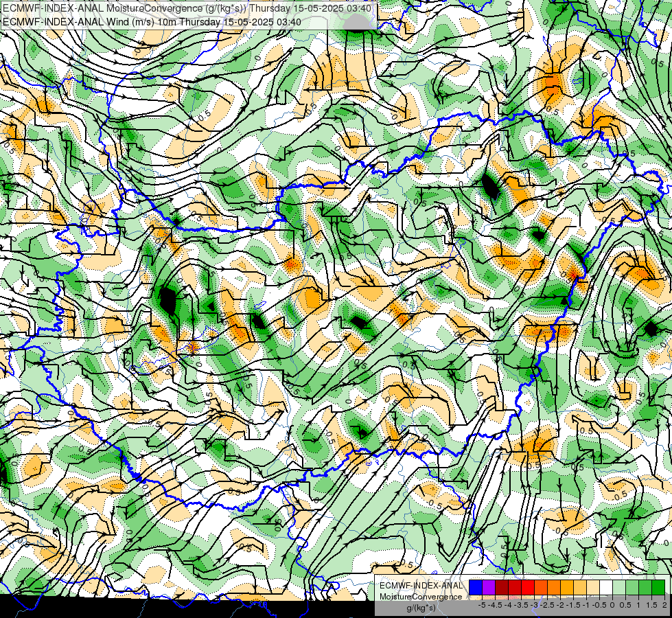The height and width of the screenshot is (618, 672).
Task: Click the legend tick value -5
Action: (482, 605)
